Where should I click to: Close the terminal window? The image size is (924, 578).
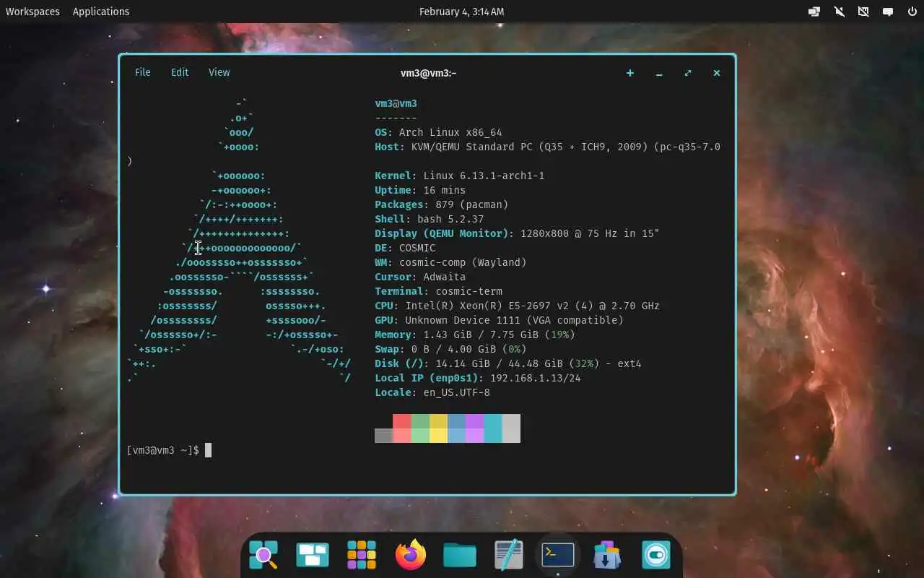click(x=717, y=73)
